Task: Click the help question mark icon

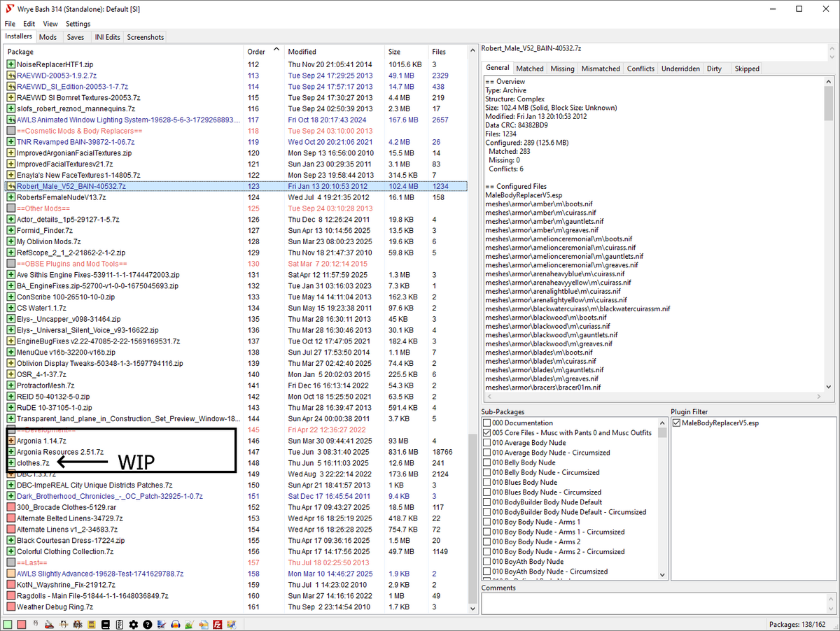Action: point(148,625)
